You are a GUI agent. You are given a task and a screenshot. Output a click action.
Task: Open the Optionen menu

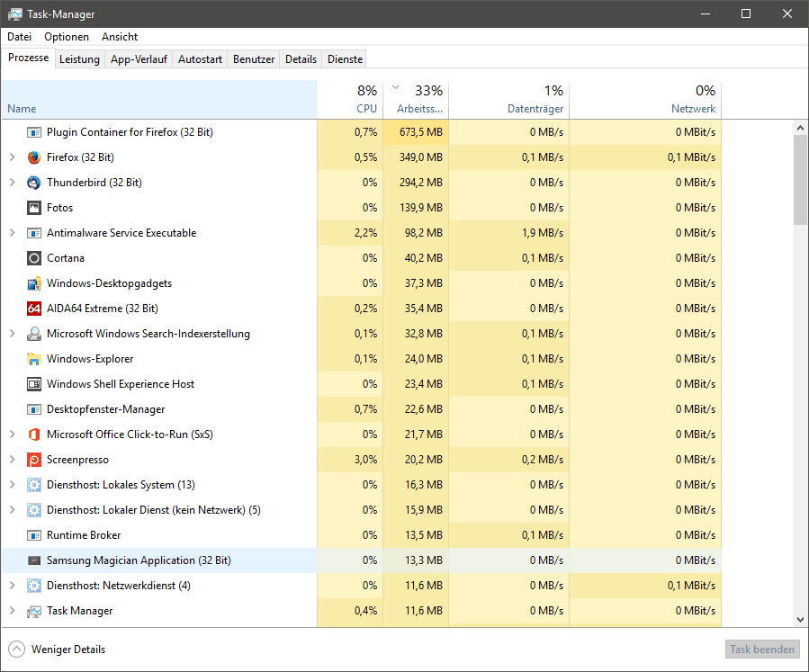click(67, 37)
